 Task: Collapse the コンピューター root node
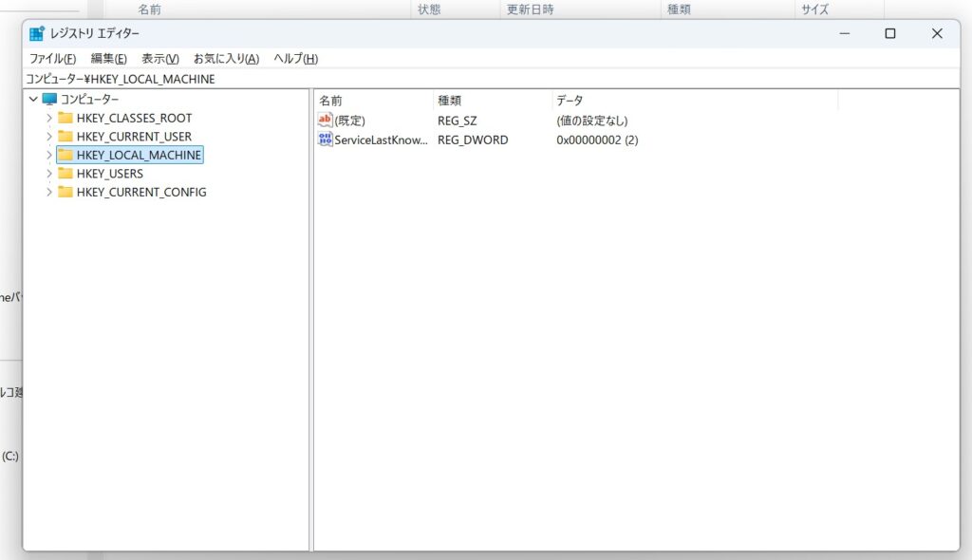33,99
